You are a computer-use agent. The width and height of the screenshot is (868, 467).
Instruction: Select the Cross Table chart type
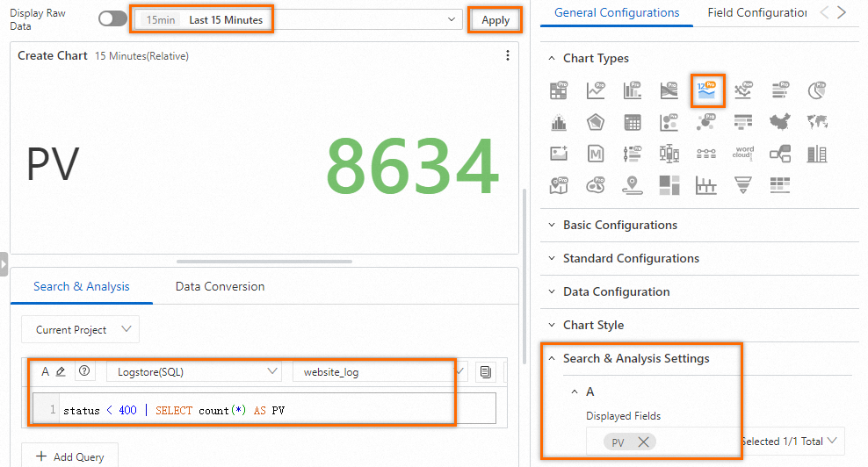click(633, 122)
